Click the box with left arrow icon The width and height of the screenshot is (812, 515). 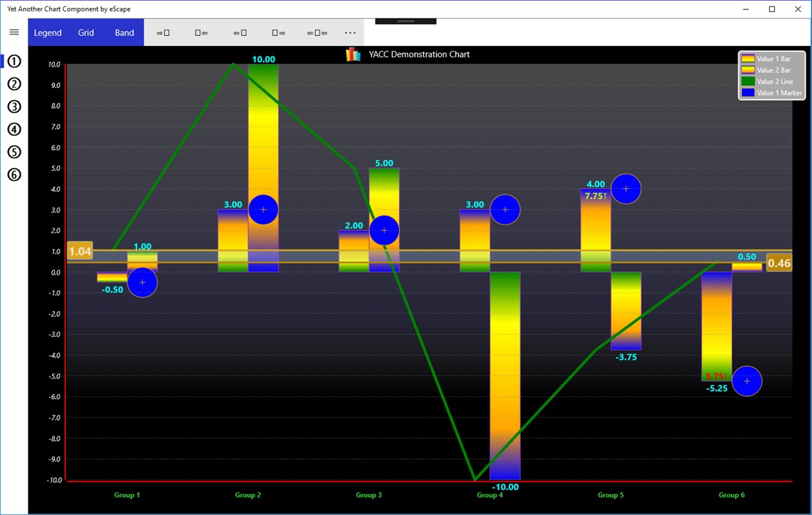tap(202, 33)
